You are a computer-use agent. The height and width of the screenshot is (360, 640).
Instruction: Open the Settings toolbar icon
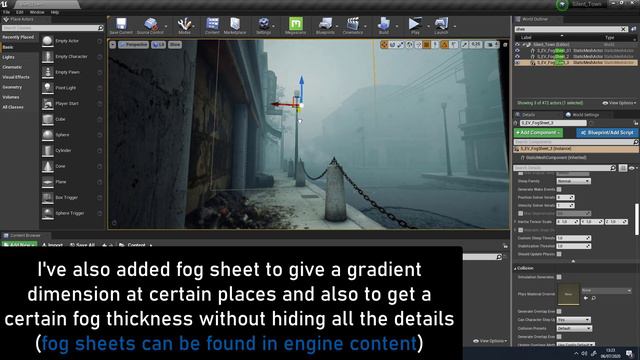[264, 24]
